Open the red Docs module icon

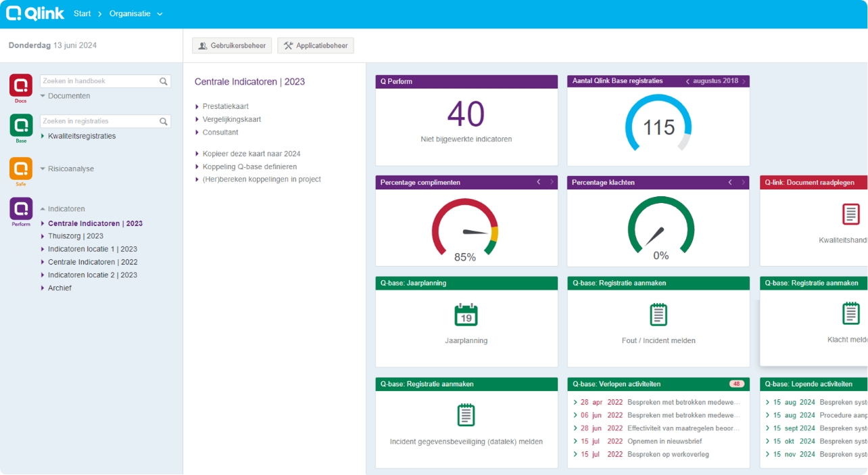(21, 86)
